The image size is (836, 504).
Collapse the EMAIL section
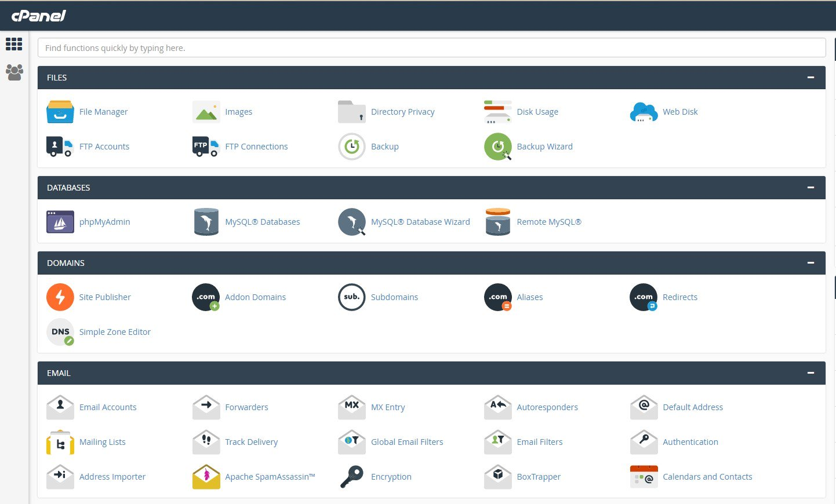[810, 372]
